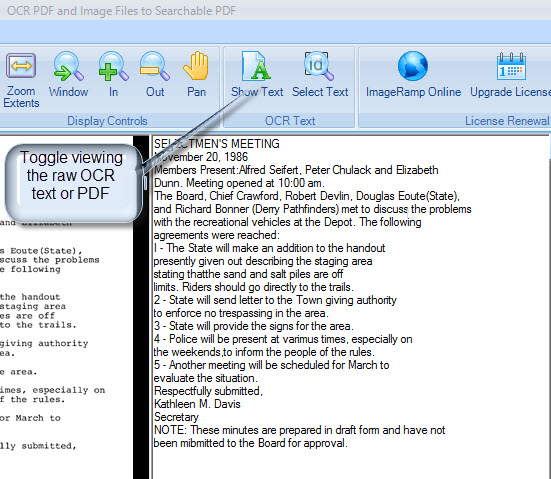Image resolution: width=551 pixels, height=479 pixels.
Task: Click the text 'Kathleen M. Davis'
Action: coord(197,404)
